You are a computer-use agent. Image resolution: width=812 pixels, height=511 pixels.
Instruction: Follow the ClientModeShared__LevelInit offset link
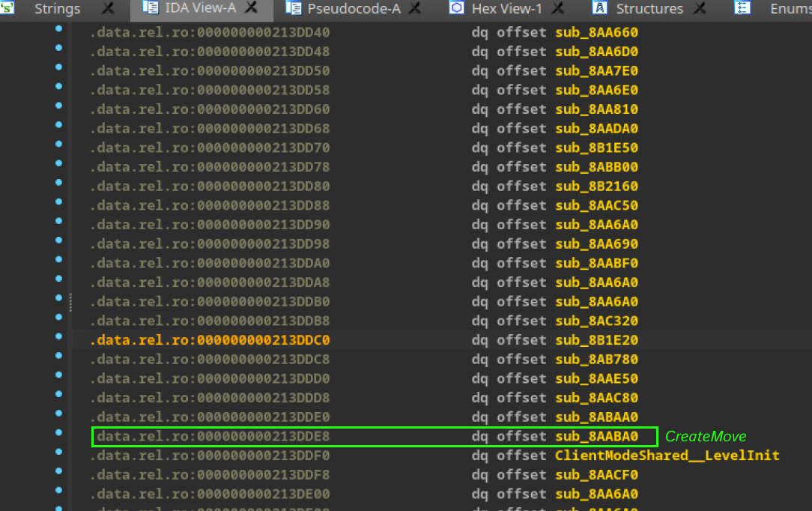(667, 456)
